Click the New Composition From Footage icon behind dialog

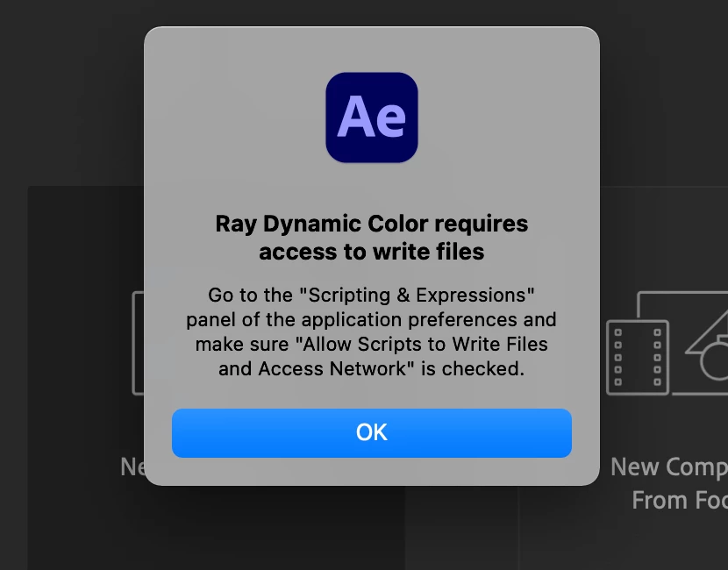tap(667, 344)
